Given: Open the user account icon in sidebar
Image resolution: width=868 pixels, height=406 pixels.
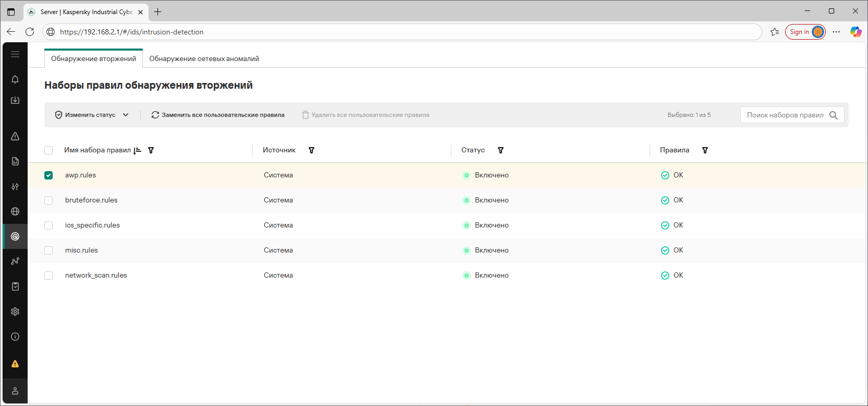Looking at the screenshot, I should coord(15,391).
